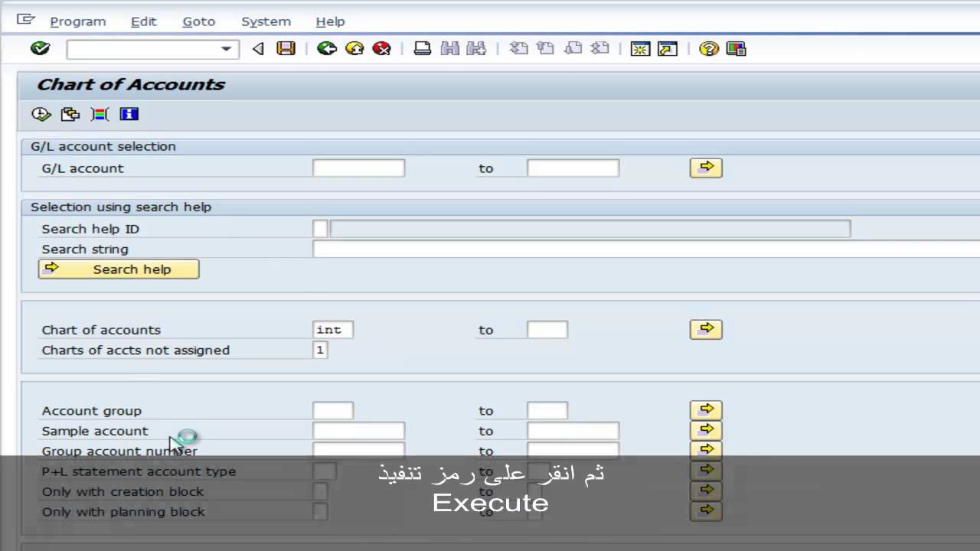The width and height of the screenshot is (980, 551).
Task: Click the G/L account to field
Action: (573, 168)
